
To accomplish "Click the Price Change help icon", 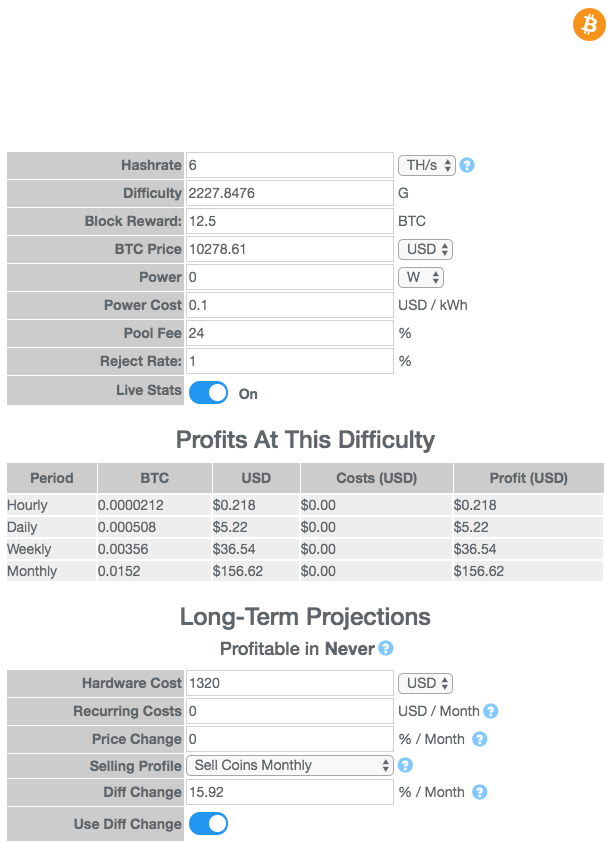I will (479, 740).
